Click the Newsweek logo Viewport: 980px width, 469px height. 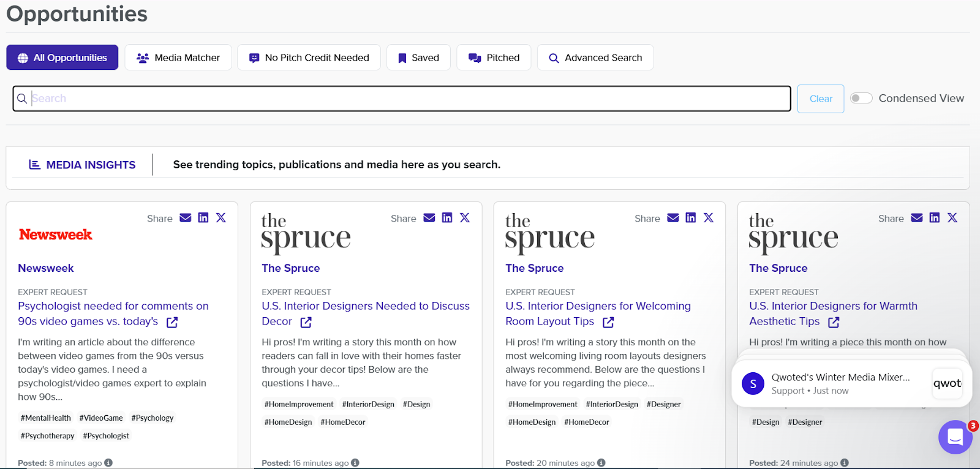(56, 234)
